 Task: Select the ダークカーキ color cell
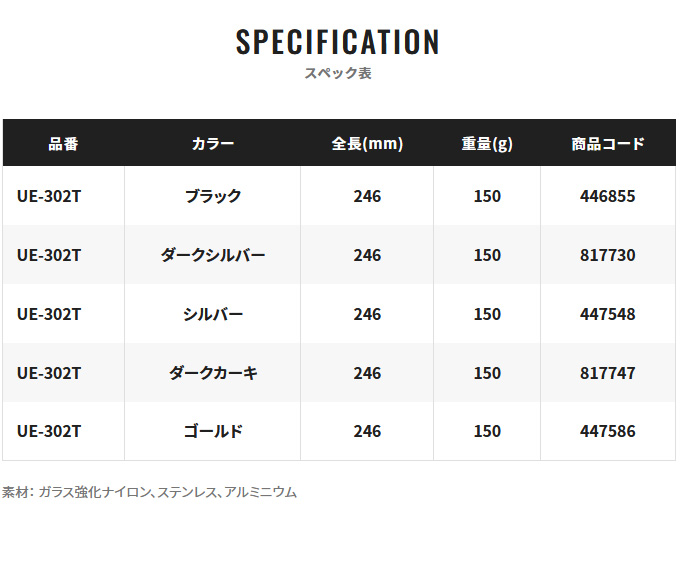tap(213, 373)
